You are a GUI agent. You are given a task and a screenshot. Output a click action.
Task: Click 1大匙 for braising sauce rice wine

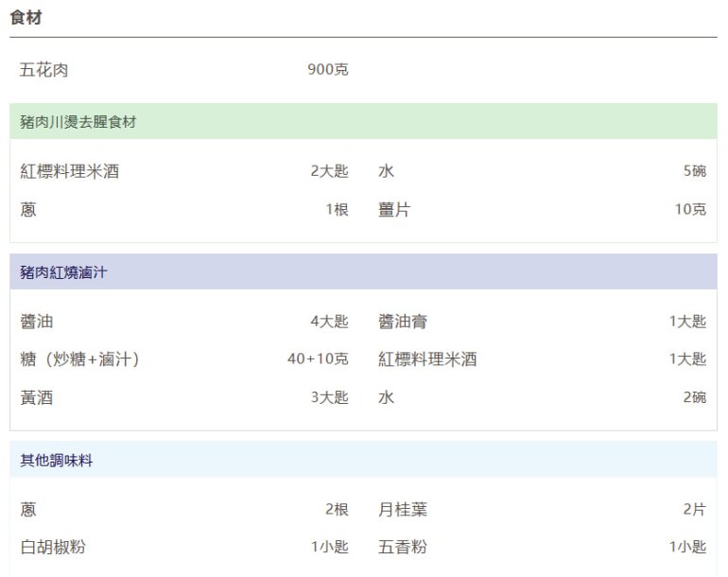point(687,359)
